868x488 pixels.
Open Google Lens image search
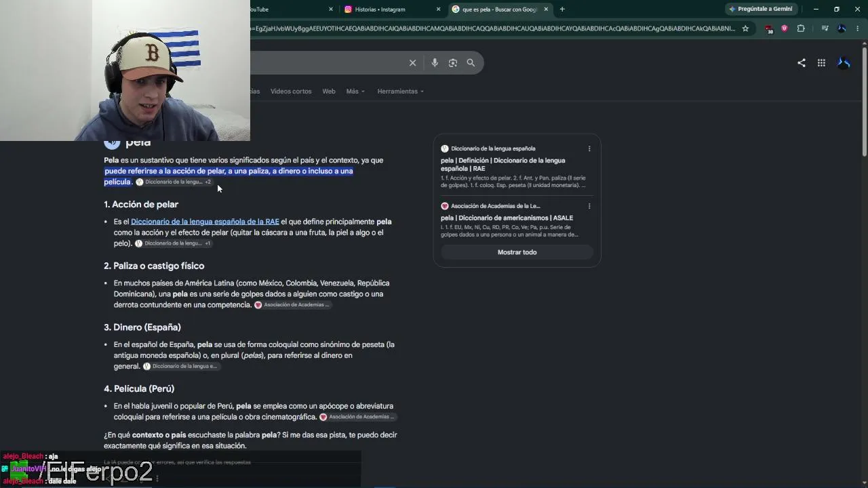click(453, 63)
